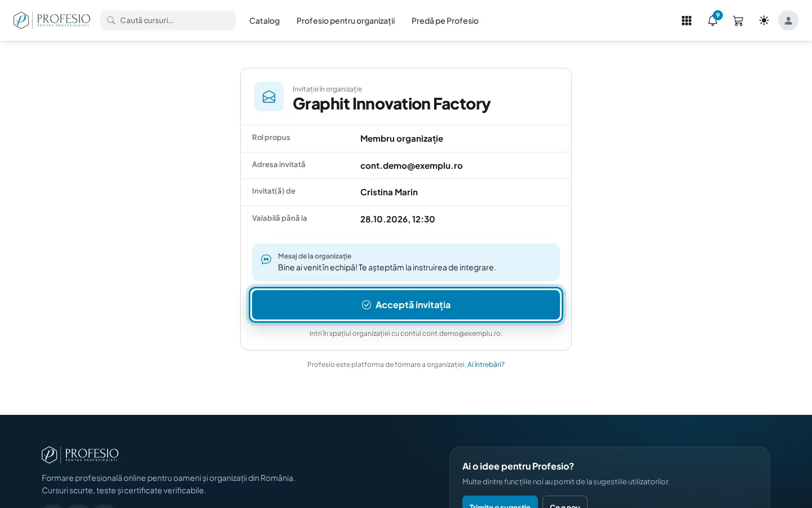
Task: Open the apps grid menu icon
Action: pyautogui.click(x=686, y=21)
